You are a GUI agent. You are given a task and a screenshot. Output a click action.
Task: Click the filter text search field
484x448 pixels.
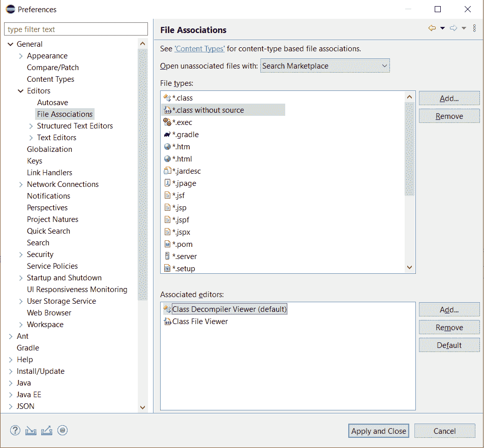tap(76, 29)
